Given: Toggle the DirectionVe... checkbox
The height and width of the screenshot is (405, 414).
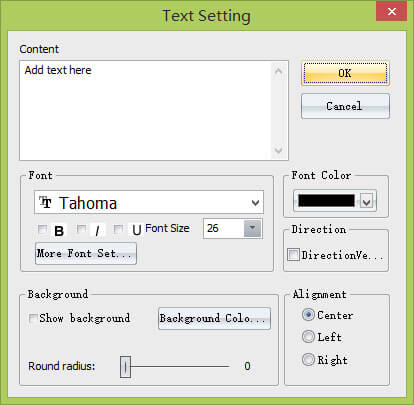Looking at the screenshot, I should [x=293, y=255].
